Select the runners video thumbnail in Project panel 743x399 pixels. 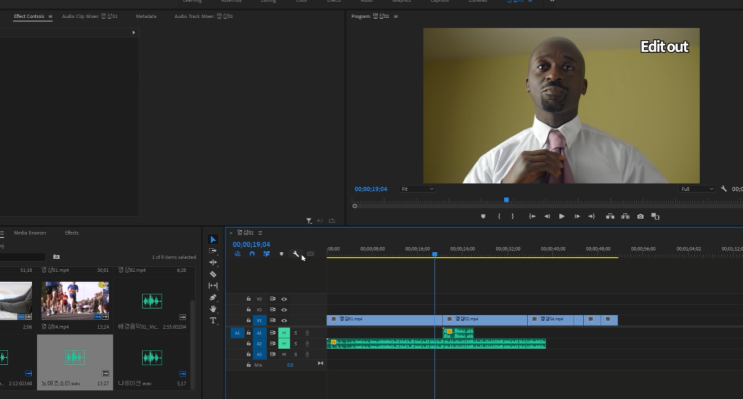click(x=75, y=300)
